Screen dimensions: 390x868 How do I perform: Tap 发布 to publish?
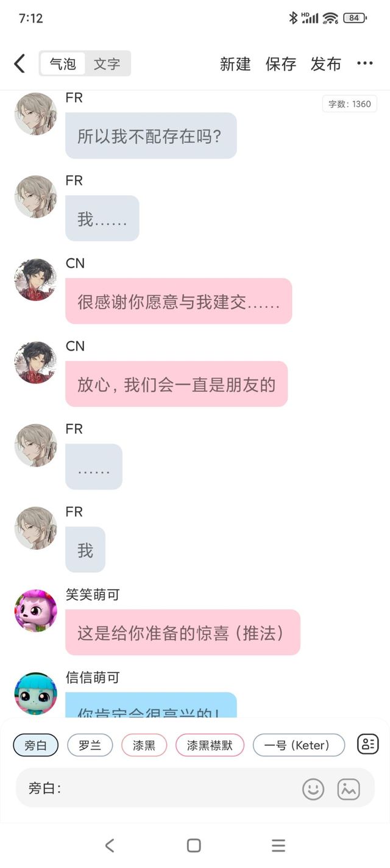pos(325,64)
